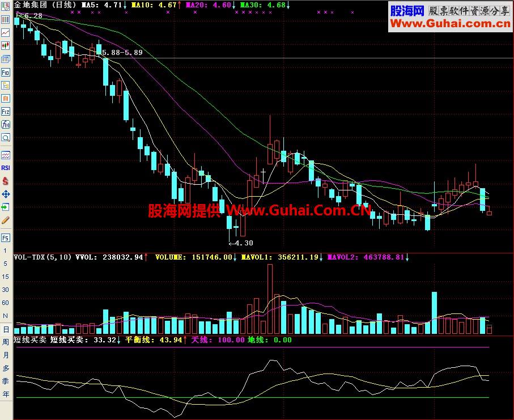The height and width of the screenshot is (420, 514).
Task: Open the stacked windows list icon
Action: pyautogui.click(x=6, y=59)
